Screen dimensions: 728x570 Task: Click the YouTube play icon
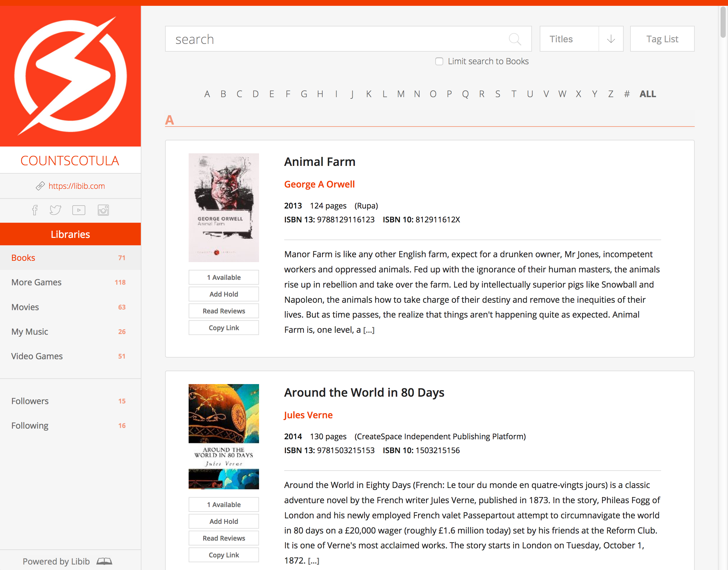79,210
